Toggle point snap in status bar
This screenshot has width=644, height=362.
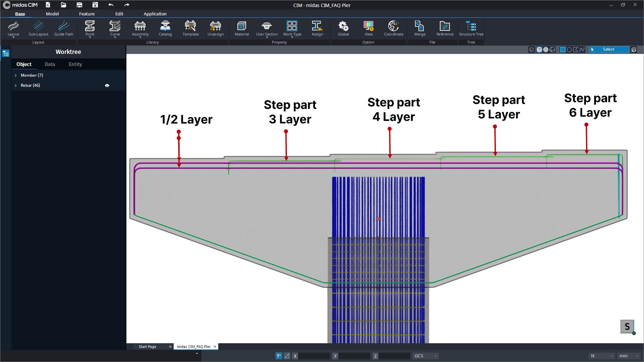click(279, 356)
